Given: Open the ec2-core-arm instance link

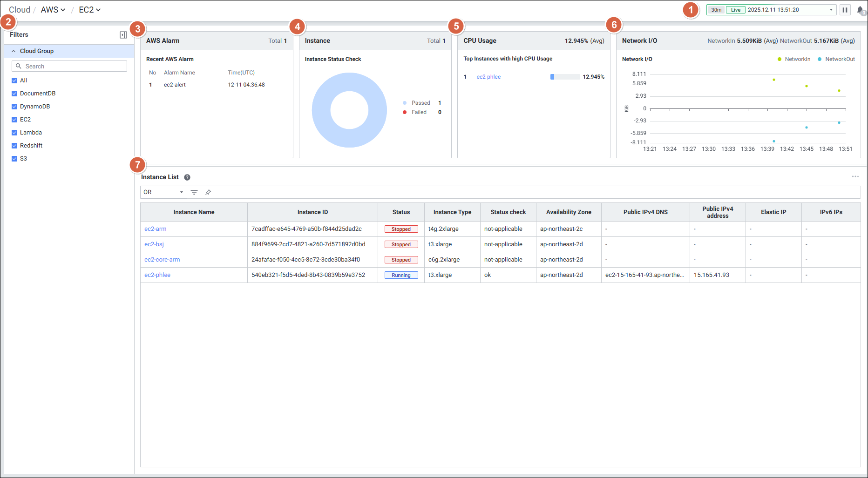Looking at the screenshot, I should pyautogui.click(x=162, y=260).
